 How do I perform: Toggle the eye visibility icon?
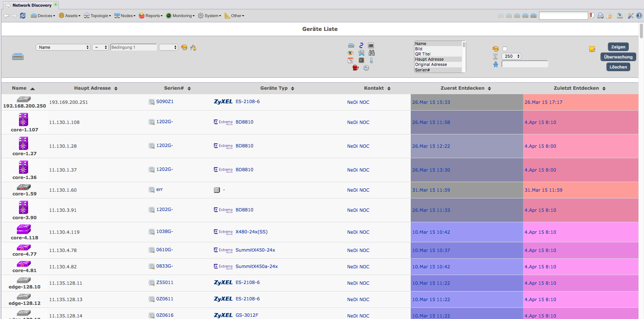pyautogui.click(x=350, y=53)
